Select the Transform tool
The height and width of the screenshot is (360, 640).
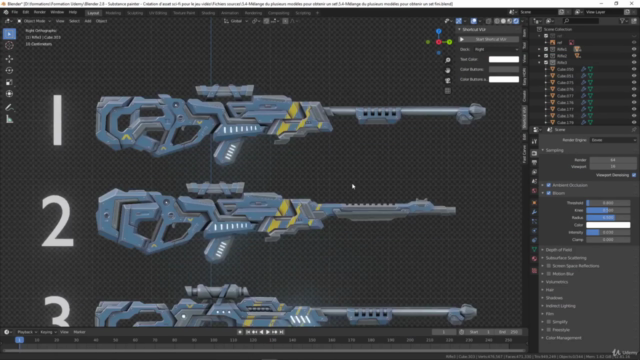[x=9, y=93]
